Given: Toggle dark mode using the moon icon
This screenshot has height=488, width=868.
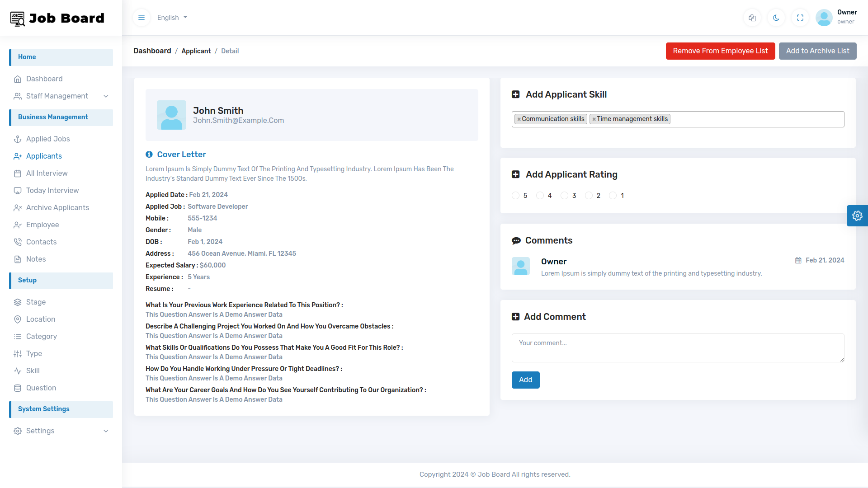Looking at the screenshot, I should click(x=776, y=18).
